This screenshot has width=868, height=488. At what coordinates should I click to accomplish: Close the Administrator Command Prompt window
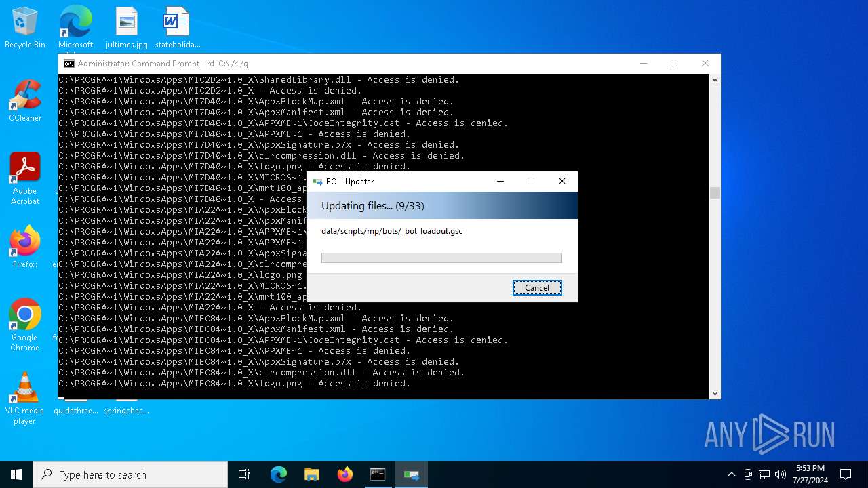[705, 64]
